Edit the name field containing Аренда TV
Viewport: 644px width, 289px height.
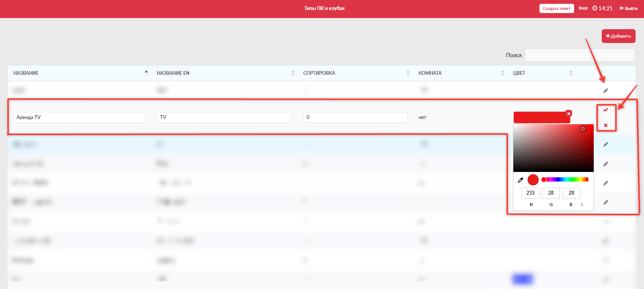[80, 117]
